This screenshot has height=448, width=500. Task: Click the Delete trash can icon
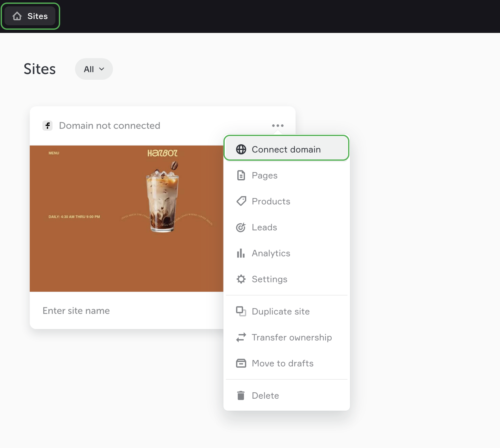[x=241, y=395]
